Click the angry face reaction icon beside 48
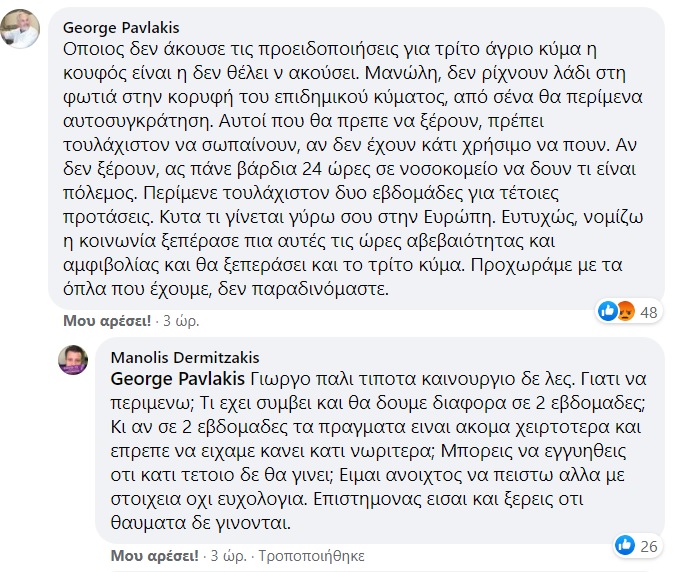This screenshot has width=693, height=572. 625,312
